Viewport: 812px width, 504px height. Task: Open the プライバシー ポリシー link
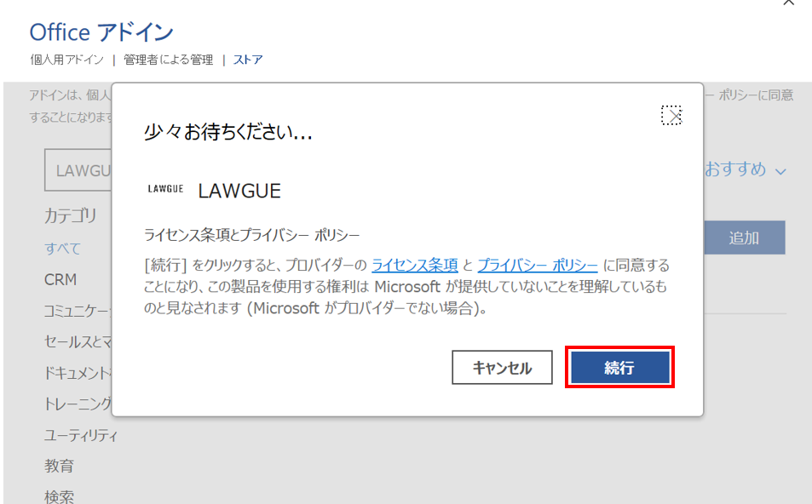pyautogui.click(x=537, y=265)
